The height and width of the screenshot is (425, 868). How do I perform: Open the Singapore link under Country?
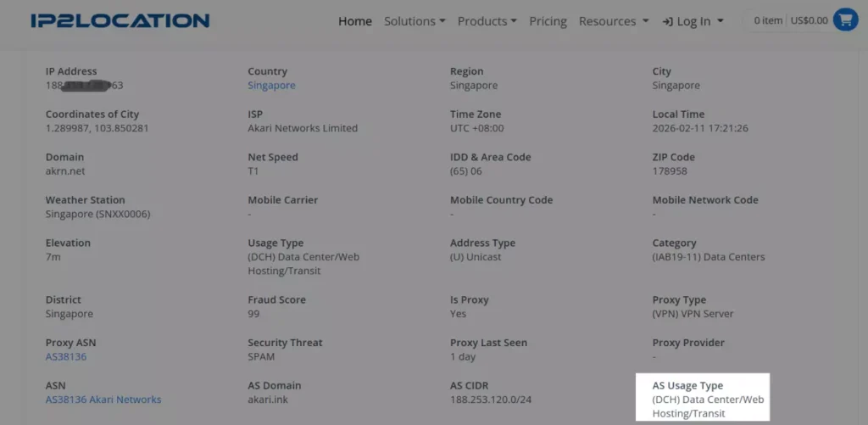pyautogui.click(x=271, y=86)
